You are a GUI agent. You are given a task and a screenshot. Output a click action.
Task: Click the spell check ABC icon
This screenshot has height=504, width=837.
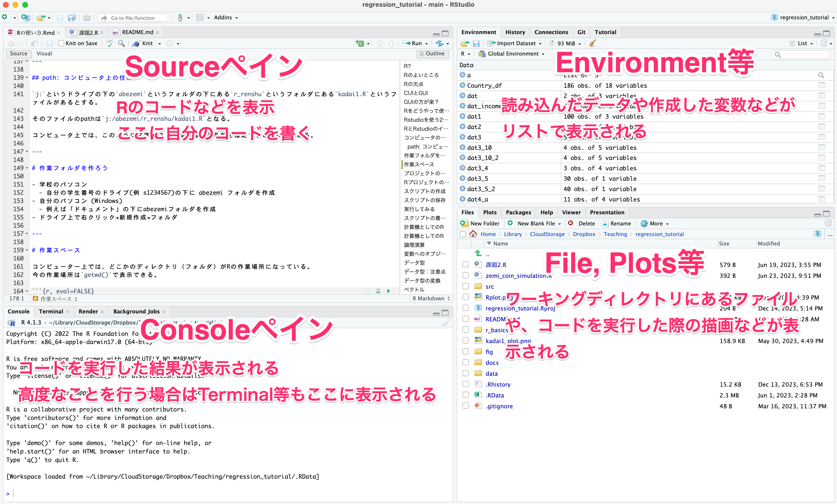click(110, 43)
